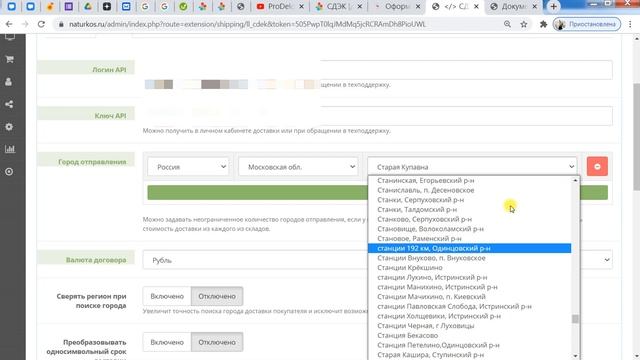
Task: Open the settings gear in the admin sidebar
Action: pos(9,127)
